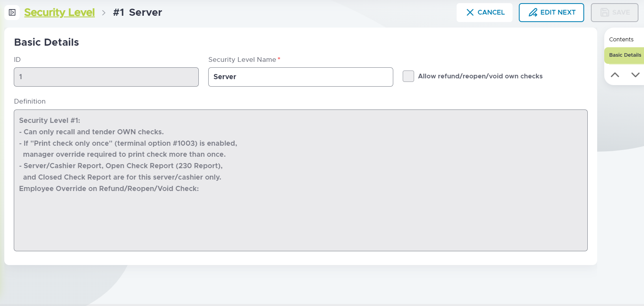Screen dimensions: 644x306
Task: Click the read-only ID field
Action: click(x=106, y=77)
